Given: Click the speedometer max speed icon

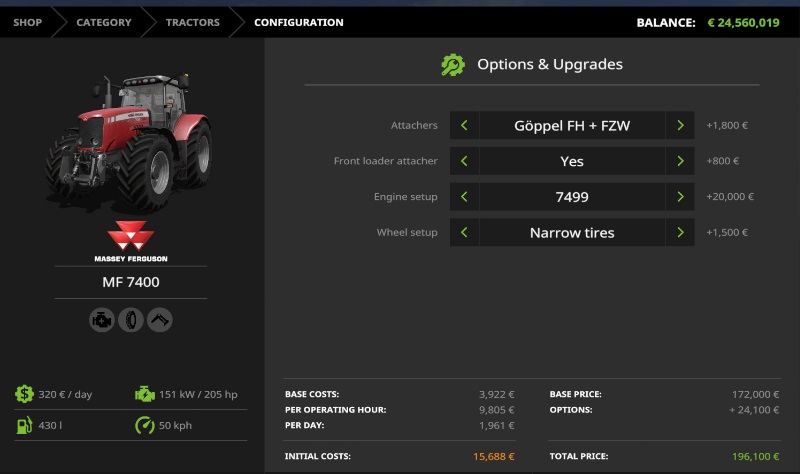Looking at the screenshot, I should [x=144, y=426].
